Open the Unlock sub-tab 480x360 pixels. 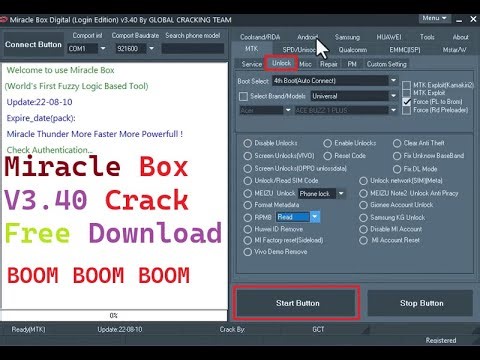click(281, 63)
